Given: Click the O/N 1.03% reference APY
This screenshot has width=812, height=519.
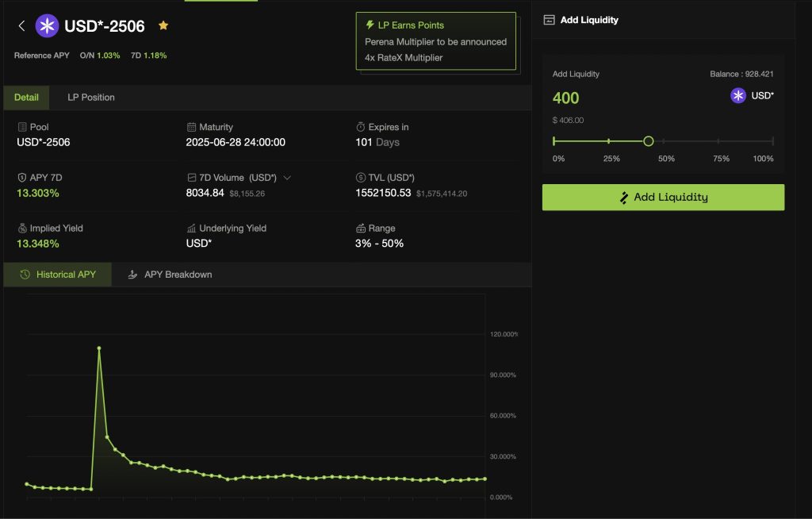Looking at the screenshot, I should [x=100, y=56].
